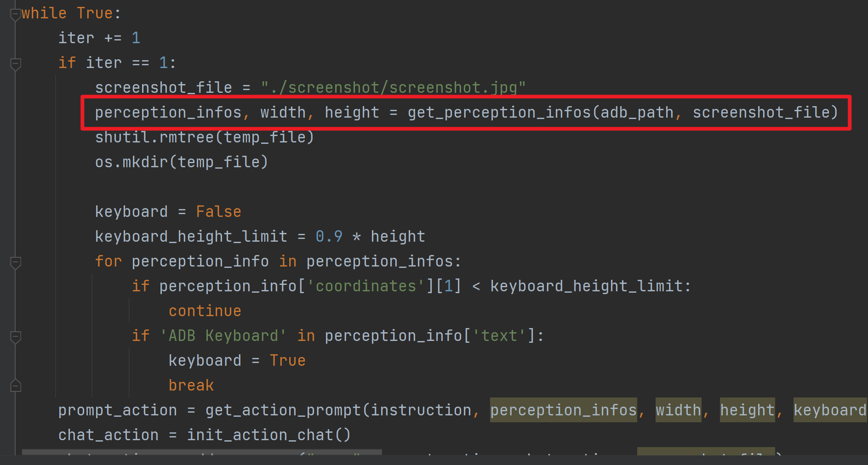This screenshot has width=868, height=465.
Task: Click the highlighted keyboard argument
Action: click(x=830, y=410)
